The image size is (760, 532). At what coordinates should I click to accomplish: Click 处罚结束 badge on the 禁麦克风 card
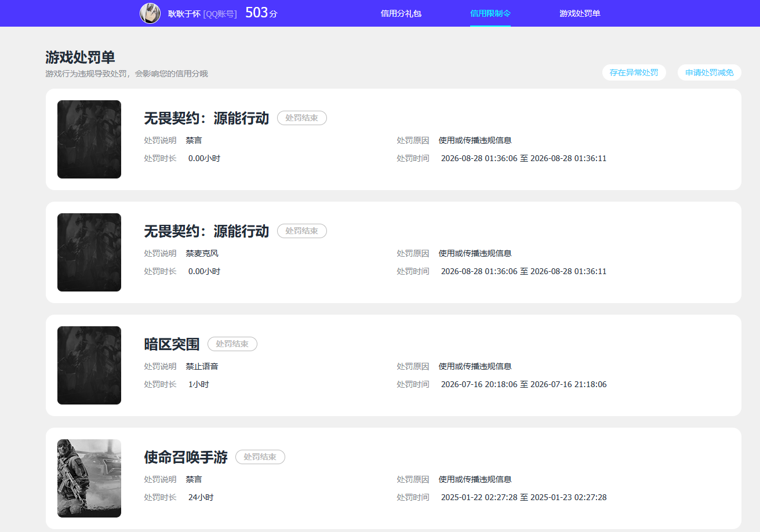(302, 231)
